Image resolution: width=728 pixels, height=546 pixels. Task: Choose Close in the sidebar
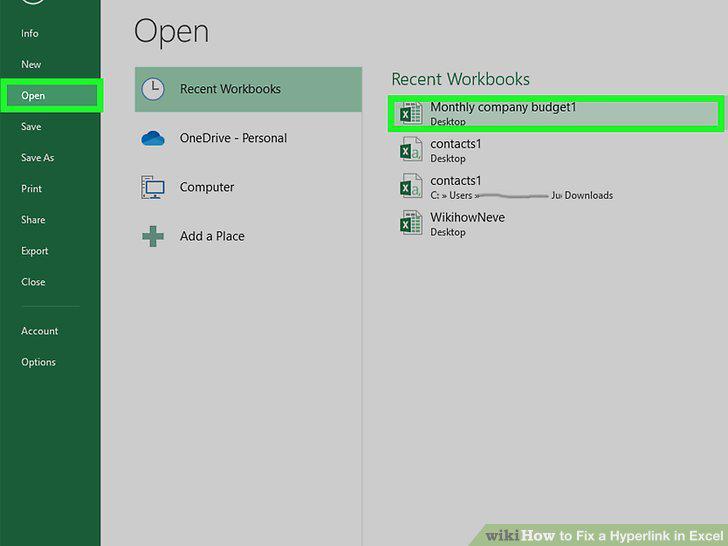[x=33, y=282]
